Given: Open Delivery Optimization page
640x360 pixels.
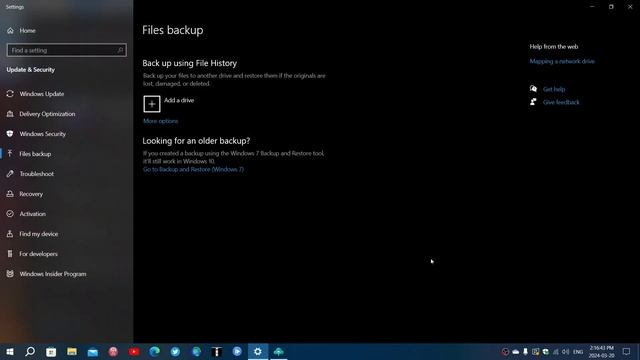Looking at the screenshot, I should [x=47, y=114].
